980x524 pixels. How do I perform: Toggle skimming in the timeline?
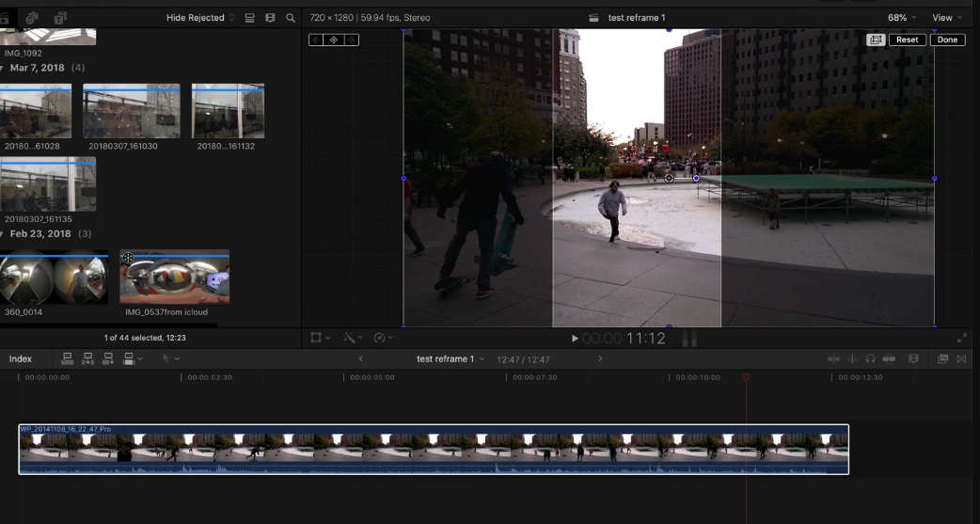(x=833, y=359)
